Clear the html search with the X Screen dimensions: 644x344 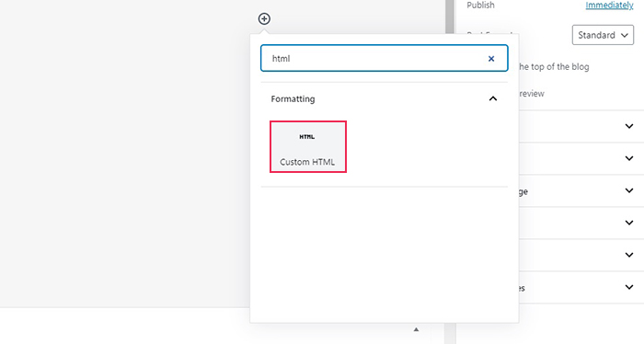(491, 59)
